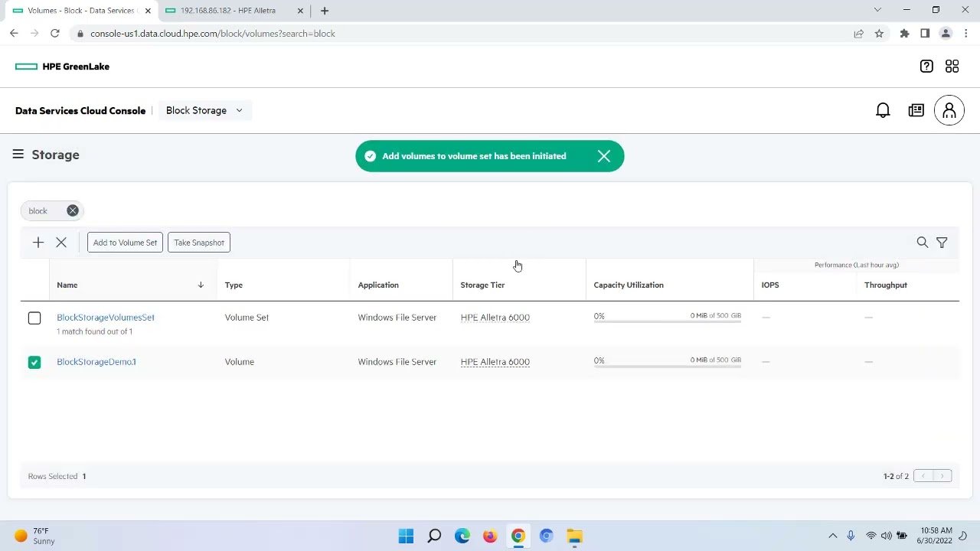This screenshot has height=551, width=980.
Task: Share this page from the address bar
Action: (858, 34)
